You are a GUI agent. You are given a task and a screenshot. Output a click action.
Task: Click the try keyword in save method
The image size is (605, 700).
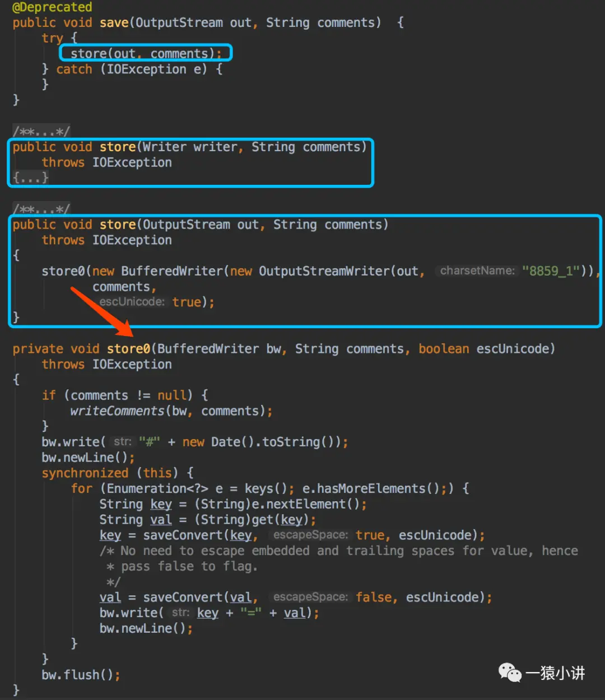(52, 39)
